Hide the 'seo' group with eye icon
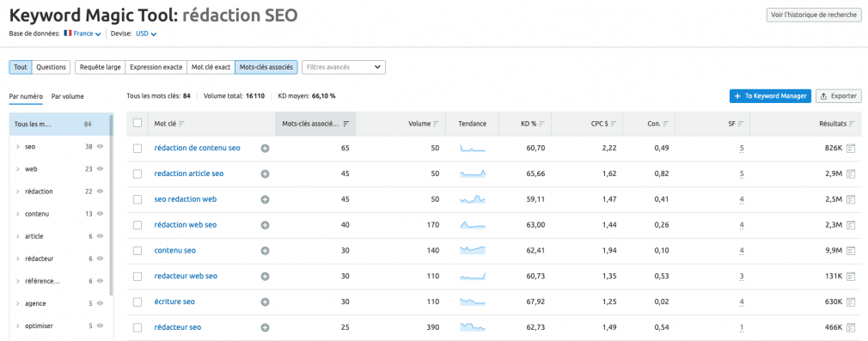 (x=101, y=147)
